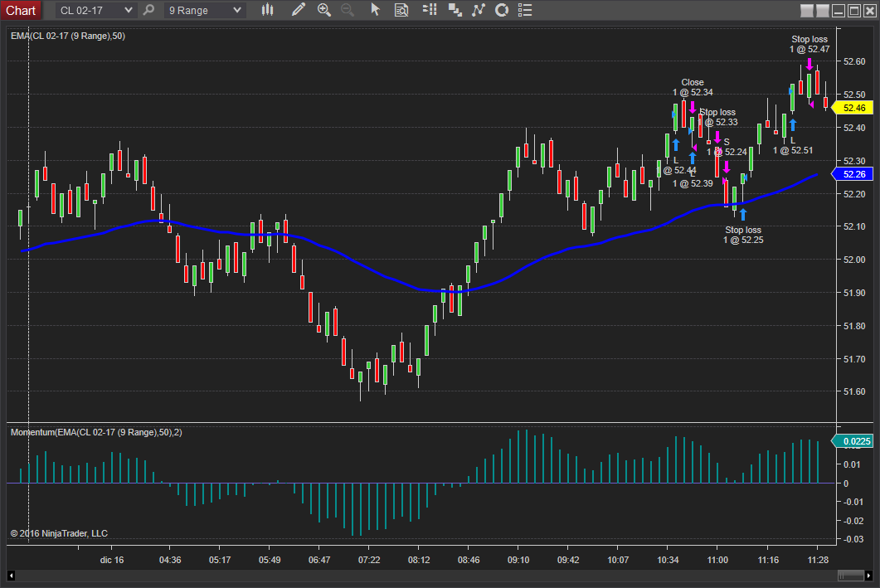Click the horizontal scrollbar thumb

[x=851, y=576]
